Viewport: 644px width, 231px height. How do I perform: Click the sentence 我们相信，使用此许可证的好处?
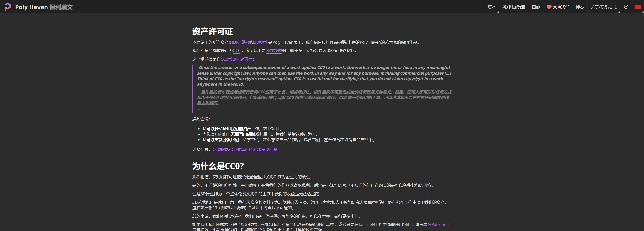click(253, 177)
